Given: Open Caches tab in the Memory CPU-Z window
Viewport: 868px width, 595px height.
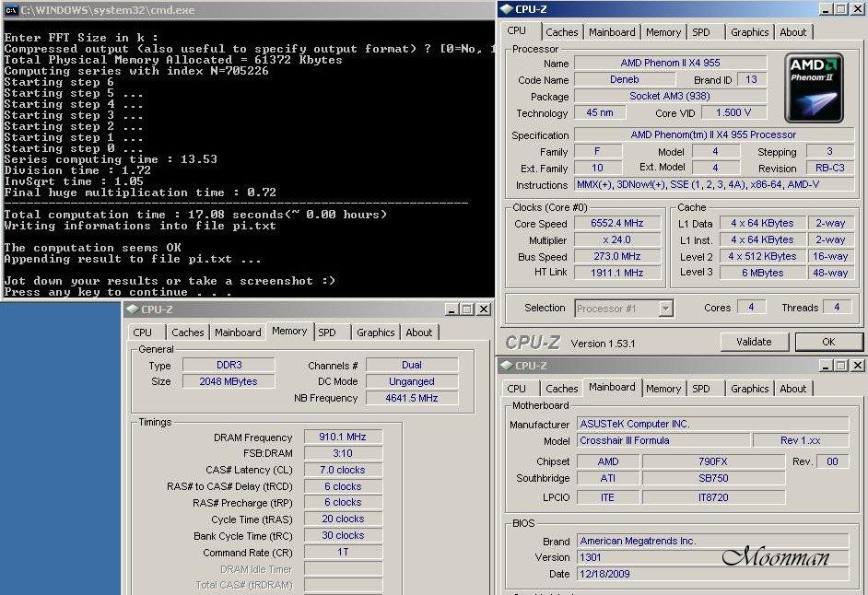Looking at the screenshot, I should tap(188, 332).
